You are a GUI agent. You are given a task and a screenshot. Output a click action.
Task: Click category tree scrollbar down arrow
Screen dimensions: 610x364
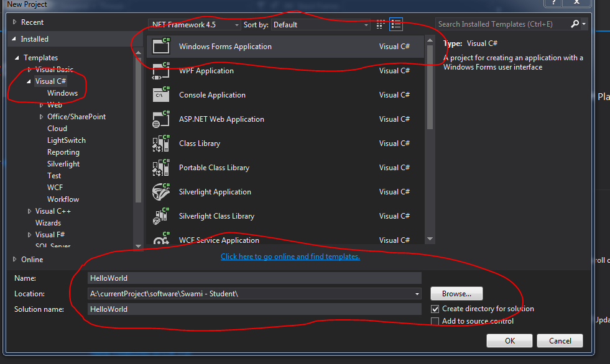[x=138, y=246]
